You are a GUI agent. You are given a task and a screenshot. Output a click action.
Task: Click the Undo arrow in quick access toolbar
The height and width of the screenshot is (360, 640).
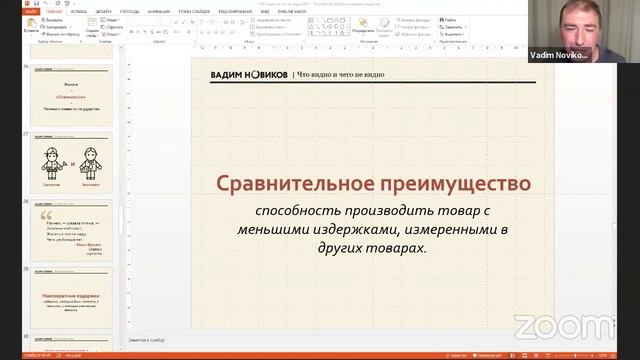[x=46, y=3]
